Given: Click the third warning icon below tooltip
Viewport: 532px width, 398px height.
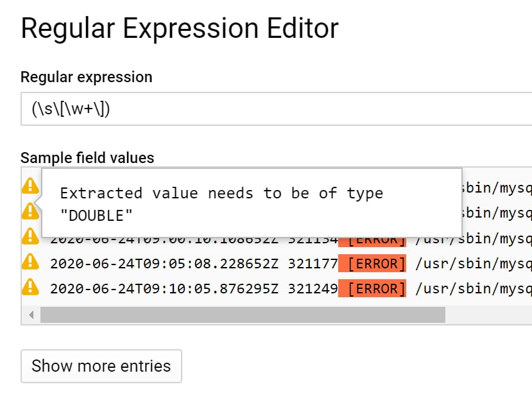Looking at the screenshot, I should pyautogui.click(x=31, y=236).
